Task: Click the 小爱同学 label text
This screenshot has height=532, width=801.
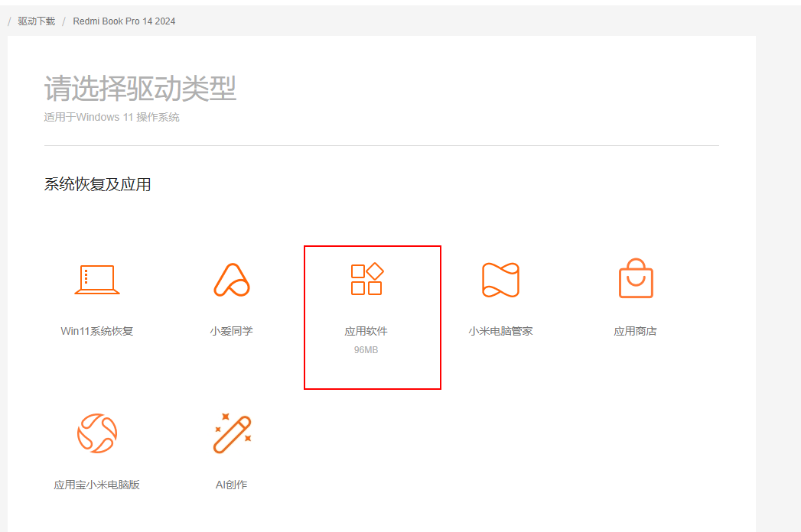Action: coord(231,331)
